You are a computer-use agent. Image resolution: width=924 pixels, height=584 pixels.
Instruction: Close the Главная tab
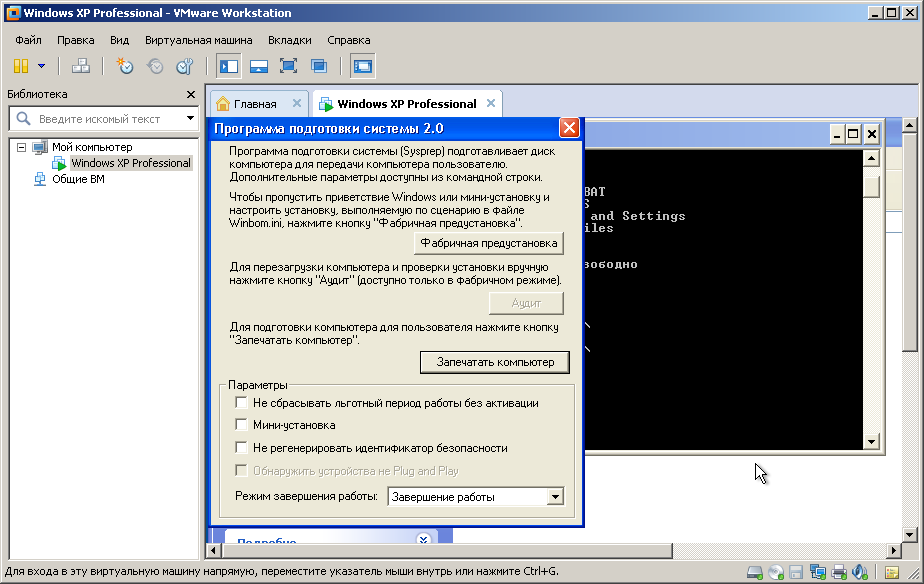pos(297,103)
